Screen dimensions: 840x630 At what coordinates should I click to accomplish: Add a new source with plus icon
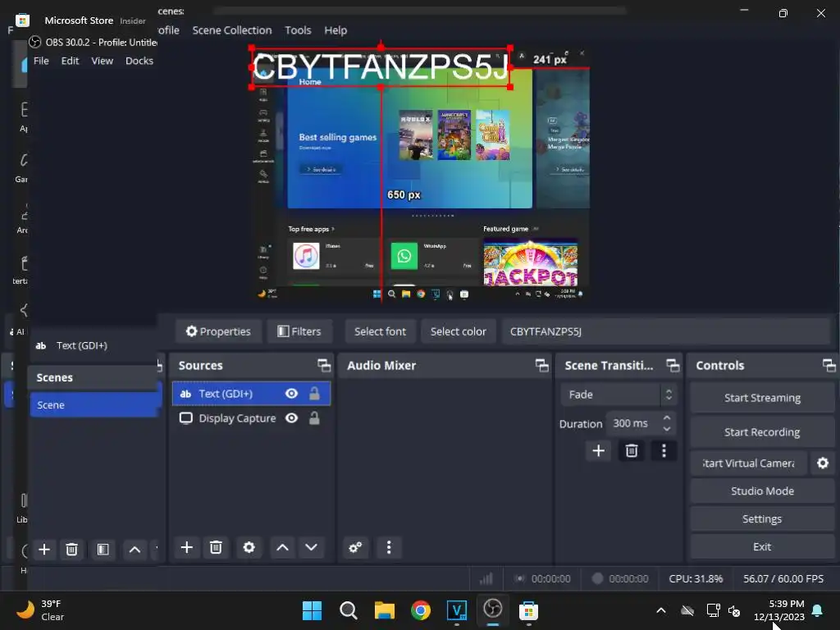click(x=186, y=547)
